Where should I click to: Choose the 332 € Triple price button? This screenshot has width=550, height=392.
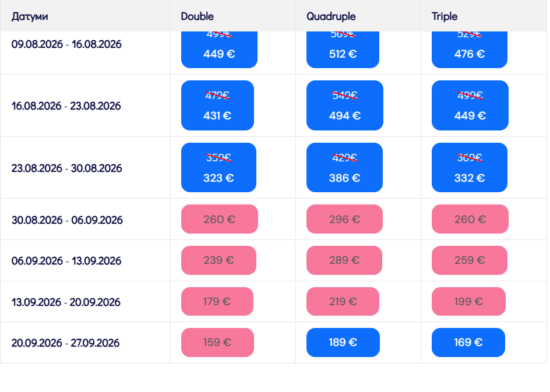[469, 168]
